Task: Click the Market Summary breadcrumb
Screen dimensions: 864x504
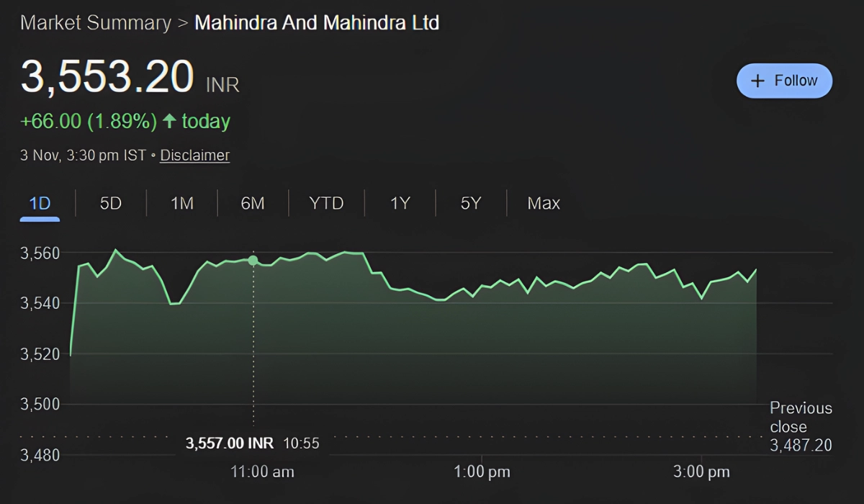Action: click(x=95, y=23)
